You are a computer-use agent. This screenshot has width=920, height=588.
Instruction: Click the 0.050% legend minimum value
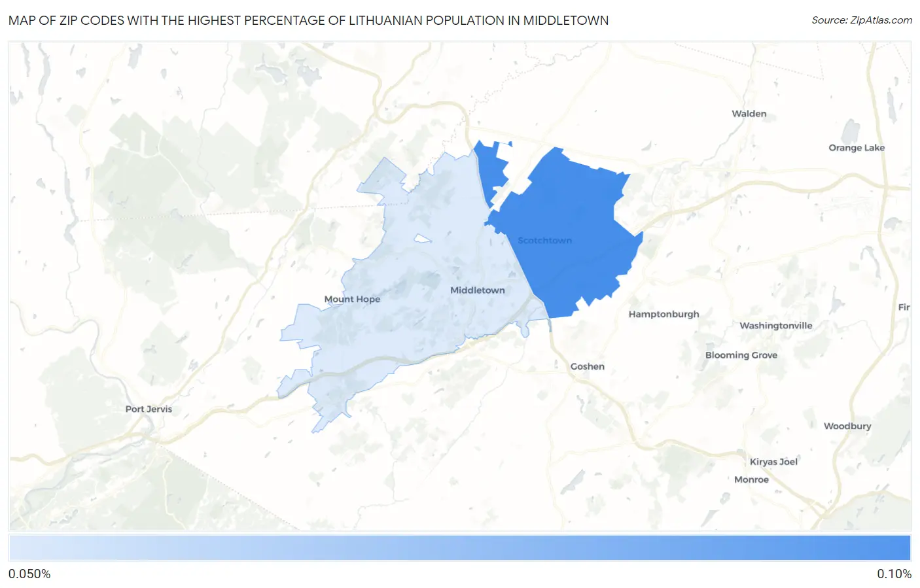[x=29, y=574]
